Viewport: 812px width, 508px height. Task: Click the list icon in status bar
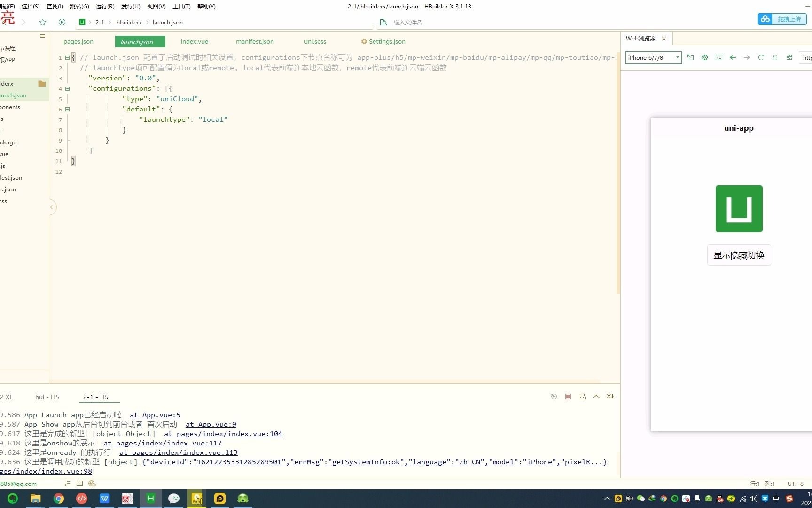[x=68, y=484]
